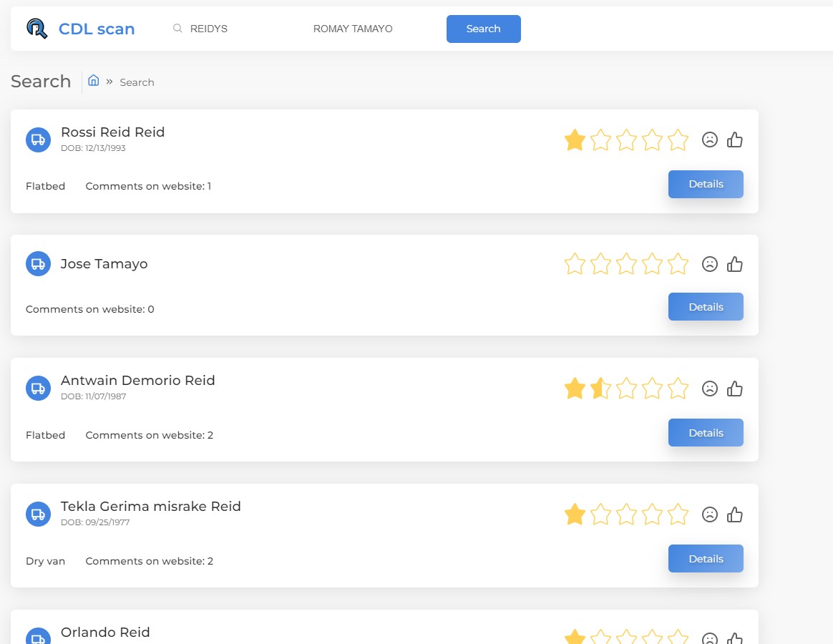833x644 pixels.
Task: Click the Search breadcrumb text
Action: click(137, 82)
